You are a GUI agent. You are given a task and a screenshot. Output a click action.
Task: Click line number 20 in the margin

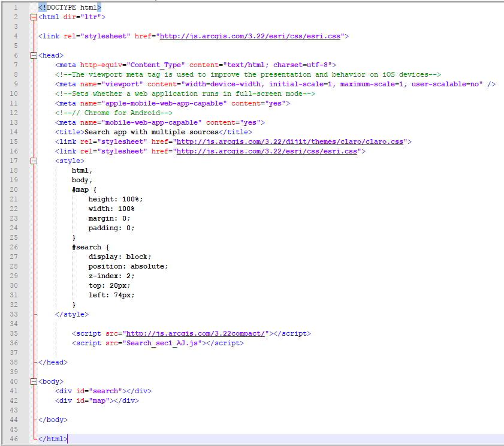coord(14,189)
